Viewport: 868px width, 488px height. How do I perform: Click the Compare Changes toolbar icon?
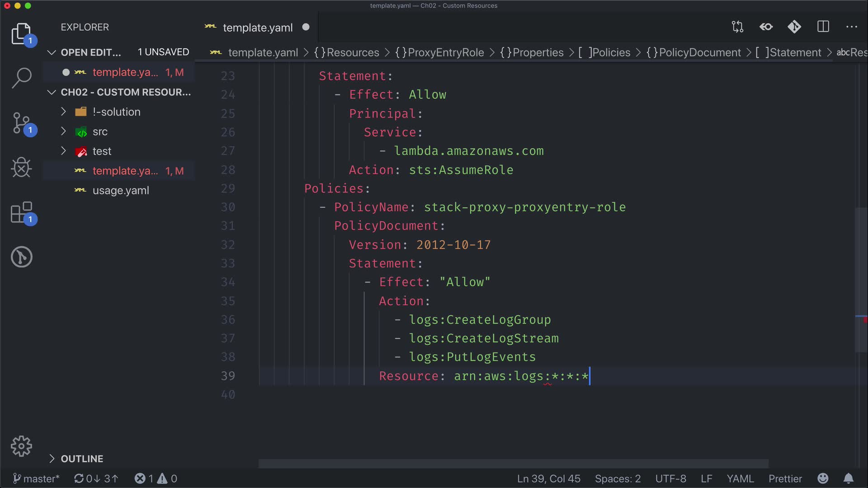tap(737, 27)
